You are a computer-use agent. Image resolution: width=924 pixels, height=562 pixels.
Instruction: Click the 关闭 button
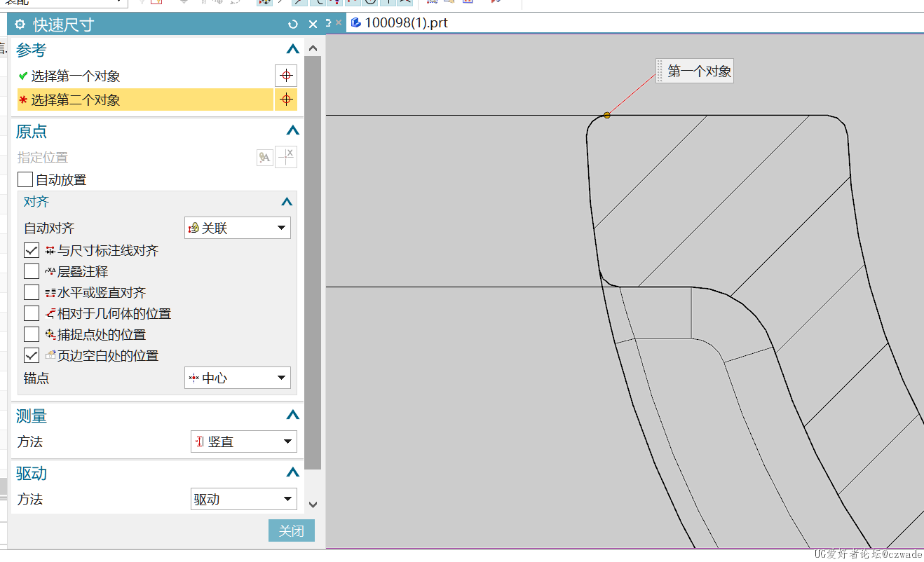point(292,530)
